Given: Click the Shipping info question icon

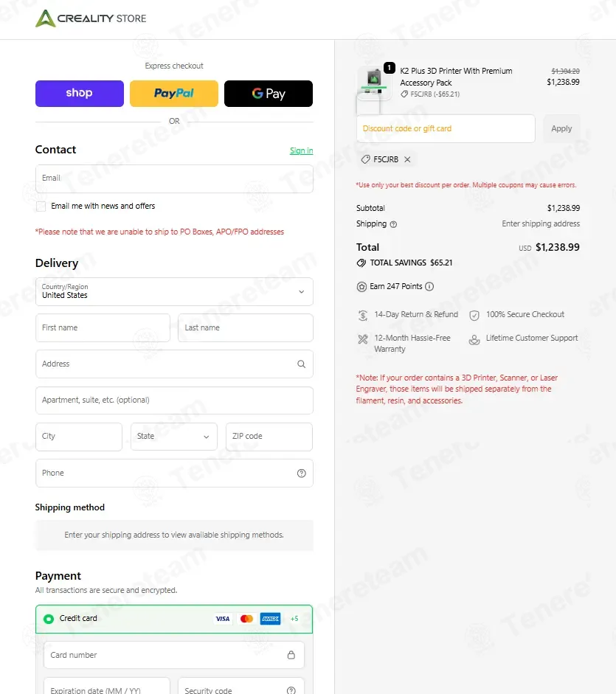Looking at the screenshot, I should 393,224.
